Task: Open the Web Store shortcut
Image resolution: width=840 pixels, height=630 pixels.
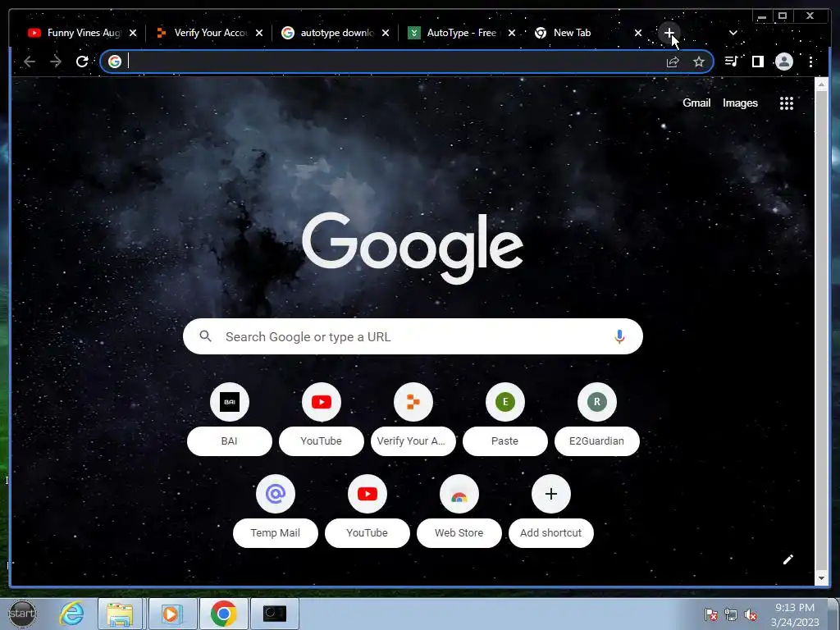Action: coord(459,494)
